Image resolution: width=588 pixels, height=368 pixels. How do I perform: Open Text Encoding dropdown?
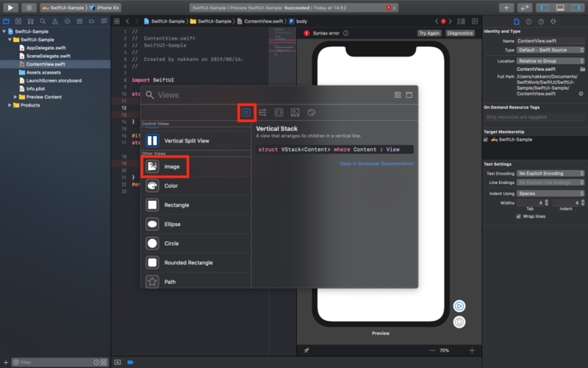click(551, 174)
